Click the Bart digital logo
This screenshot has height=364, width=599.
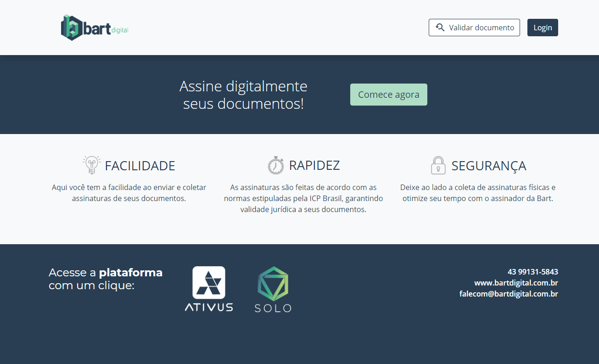tap(95, 28)
